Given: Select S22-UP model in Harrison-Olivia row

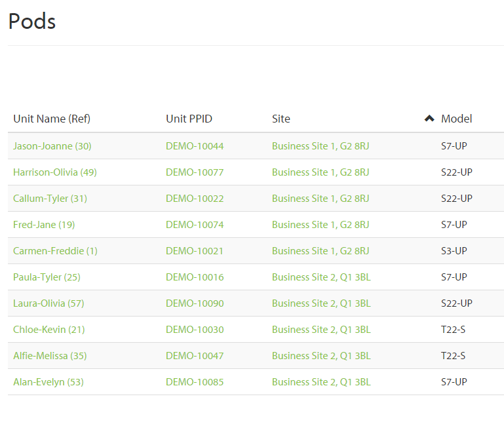Looking at the screenshot, I should (456, 172).
